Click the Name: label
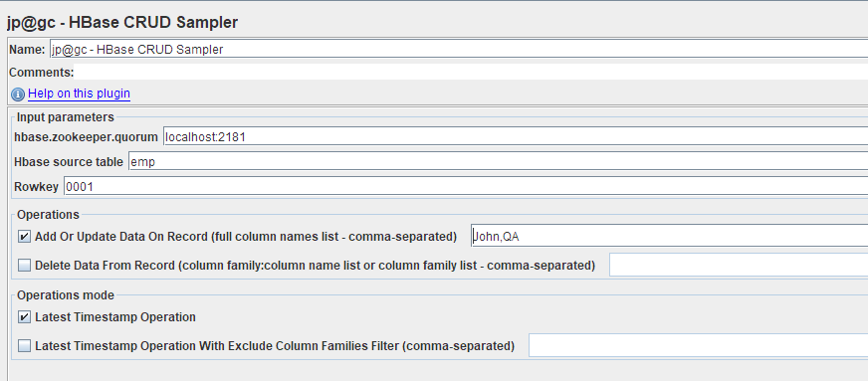 tap(27, 49)
